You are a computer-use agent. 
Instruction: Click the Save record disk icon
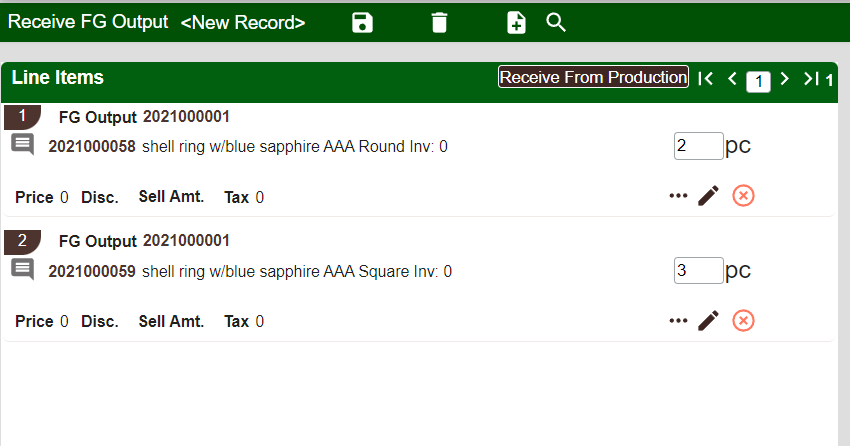coord(362,23)
